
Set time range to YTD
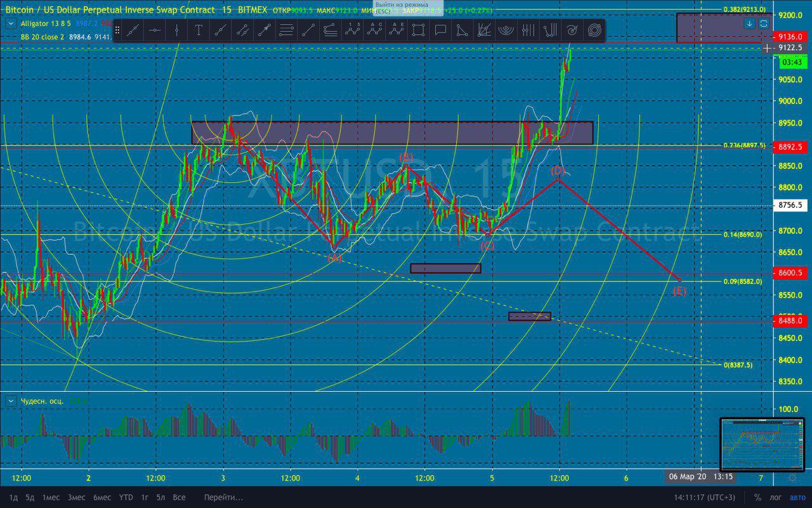pos(126,497)
